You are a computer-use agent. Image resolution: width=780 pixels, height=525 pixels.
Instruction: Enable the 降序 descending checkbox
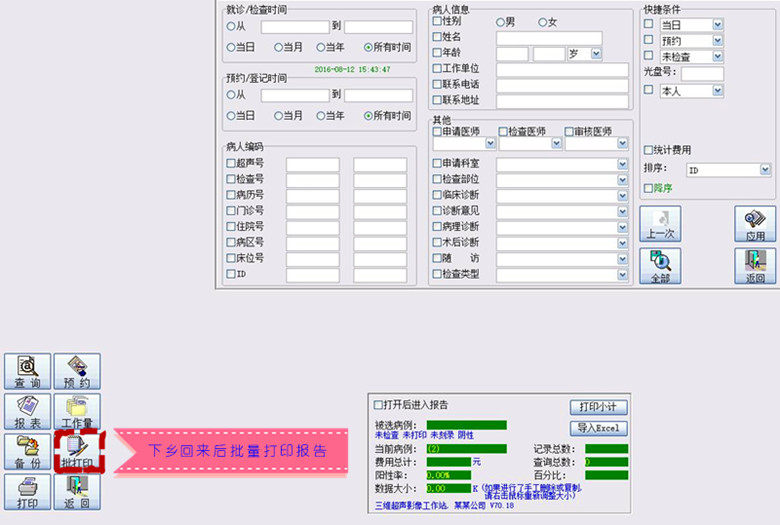pos(648,188)
